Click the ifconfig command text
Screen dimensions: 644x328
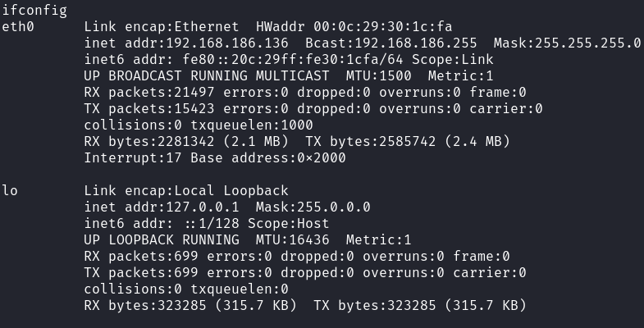click(x=34, y=11)
